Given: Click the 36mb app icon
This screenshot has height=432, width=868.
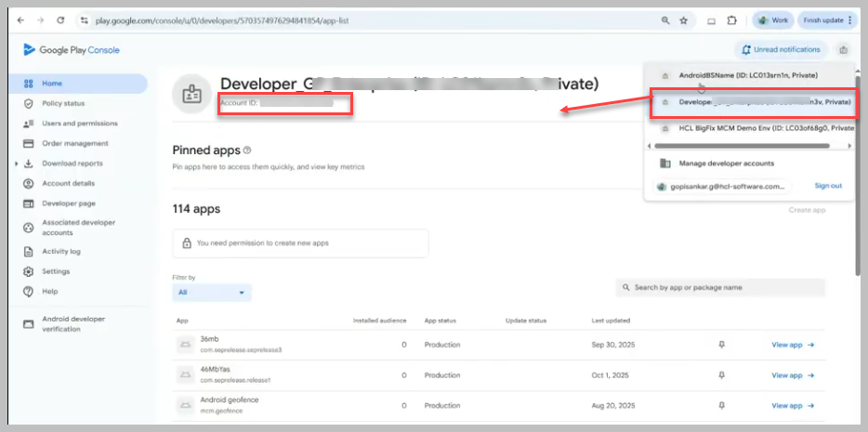Looking at the screenshot, I should pyautogui.click(x=185, y=345).
